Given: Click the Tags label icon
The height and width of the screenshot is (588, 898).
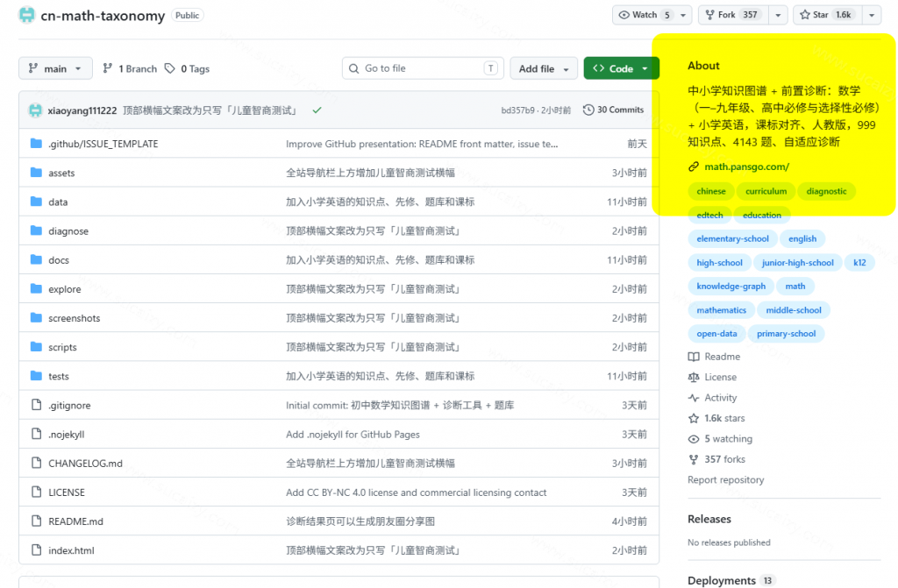Looking at the screenshot, I should click(x=169, y=68).
